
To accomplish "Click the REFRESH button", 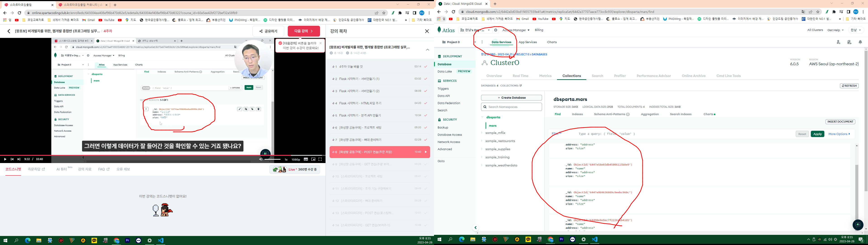I will click(x=849, y=86).
